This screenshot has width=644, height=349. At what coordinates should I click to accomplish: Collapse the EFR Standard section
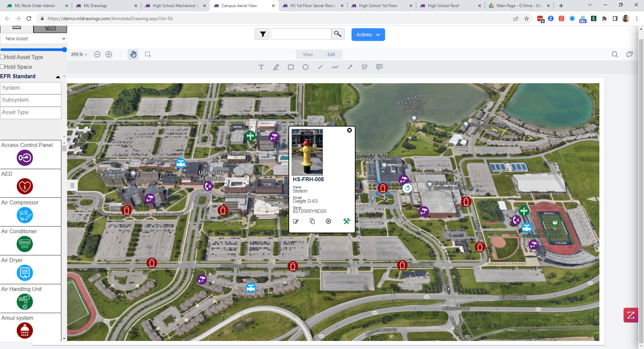[58, 77]
